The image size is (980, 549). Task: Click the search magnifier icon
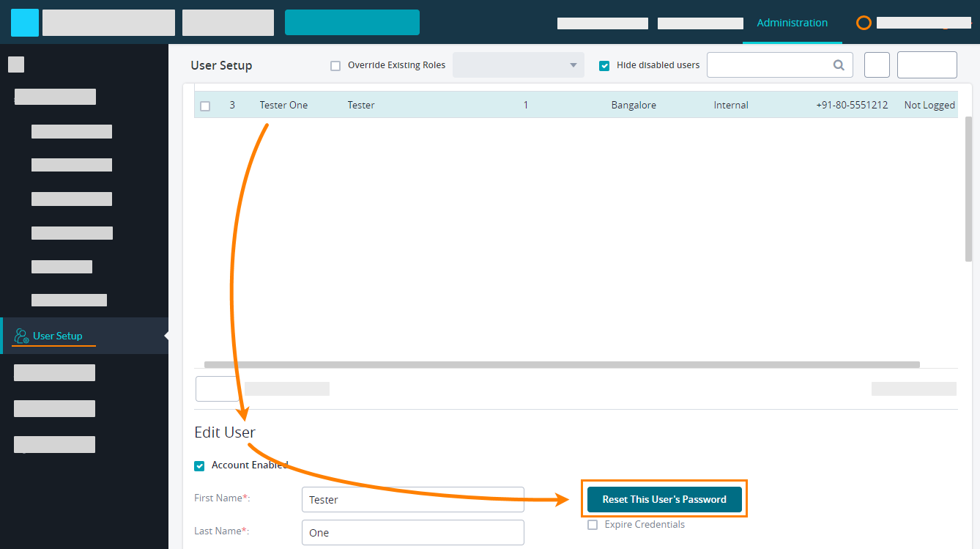(x=839, y=65)
